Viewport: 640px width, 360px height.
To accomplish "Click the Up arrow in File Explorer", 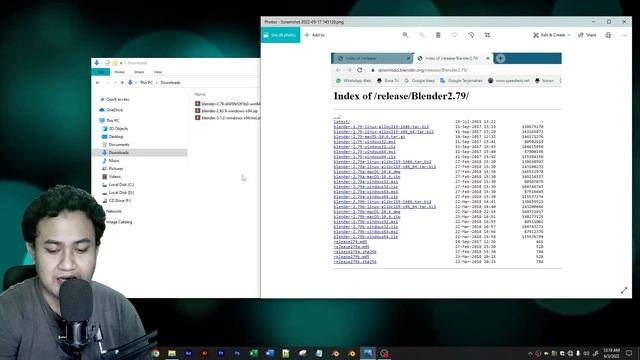I will pyautogui.click(x=122, y=82).
